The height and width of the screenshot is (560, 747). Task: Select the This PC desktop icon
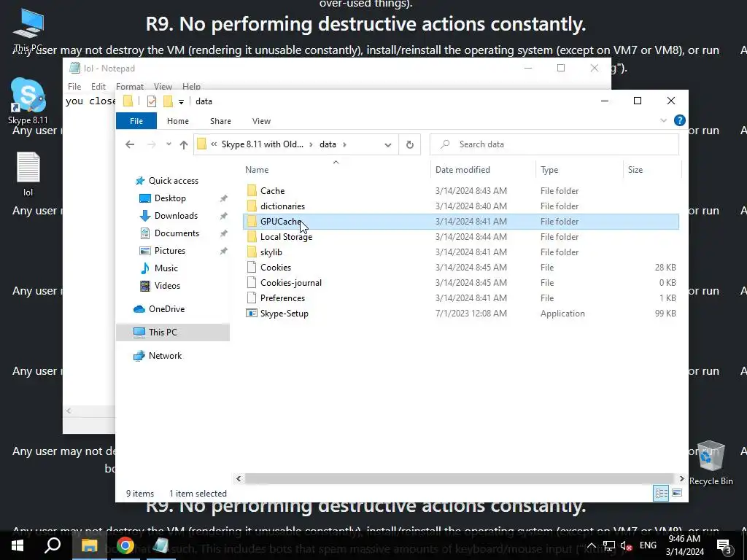[28, 29]
